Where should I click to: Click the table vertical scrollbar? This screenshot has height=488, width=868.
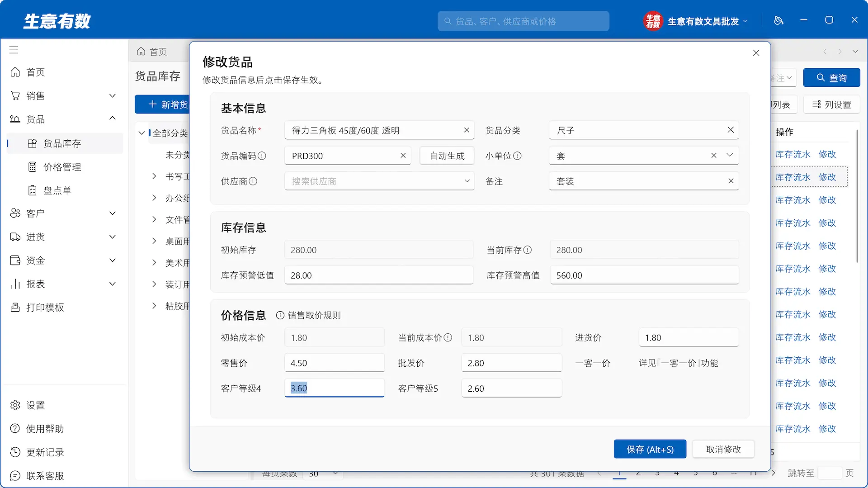(857, 196)
